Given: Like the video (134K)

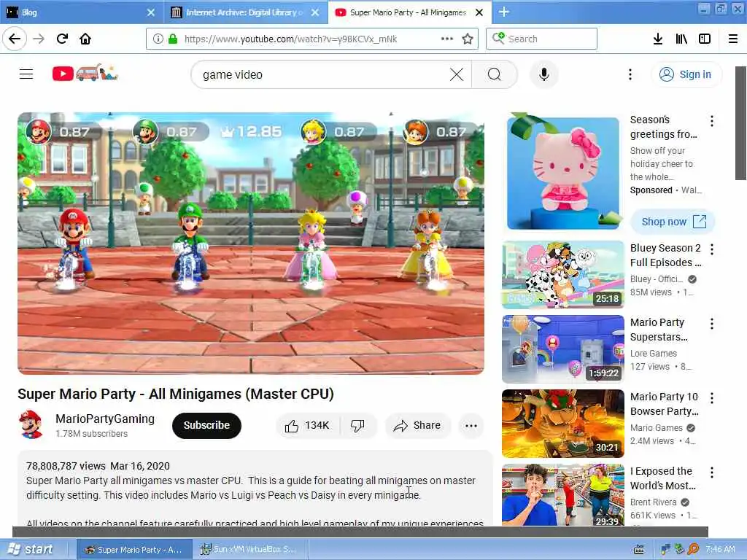Looking at the screenshot, I should 307,425.
